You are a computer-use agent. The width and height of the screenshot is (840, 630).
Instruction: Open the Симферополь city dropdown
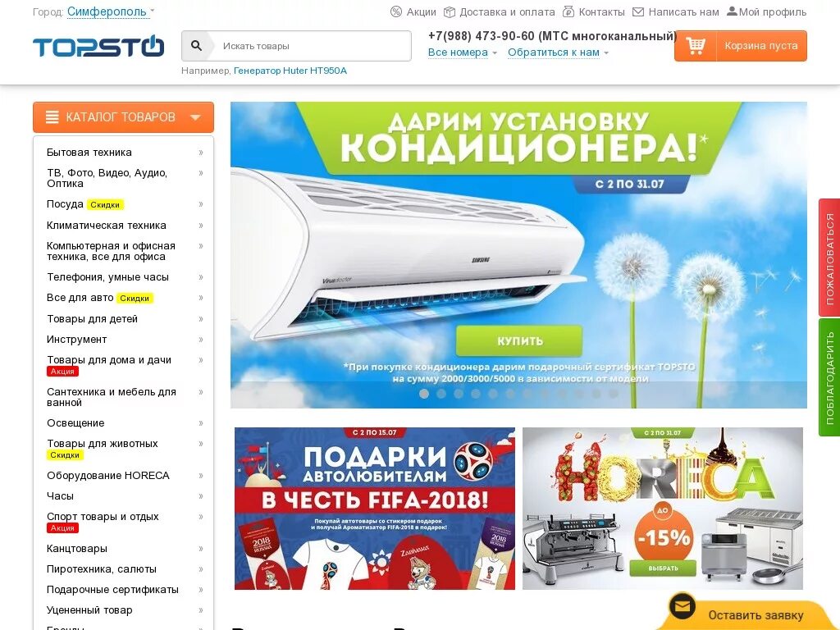coord(111,11)
